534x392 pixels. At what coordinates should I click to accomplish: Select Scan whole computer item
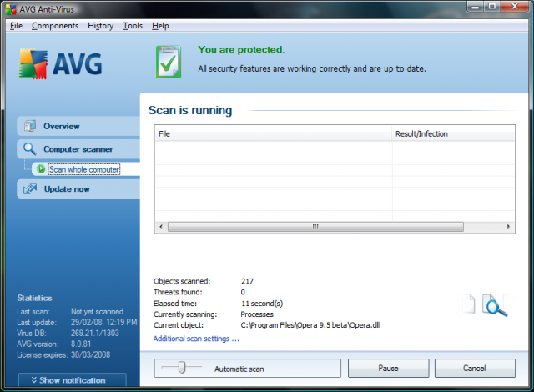click(84, 169)
